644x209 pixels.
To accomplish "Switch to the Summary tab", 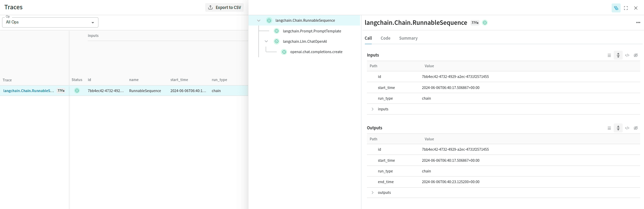I will point(408,38).
